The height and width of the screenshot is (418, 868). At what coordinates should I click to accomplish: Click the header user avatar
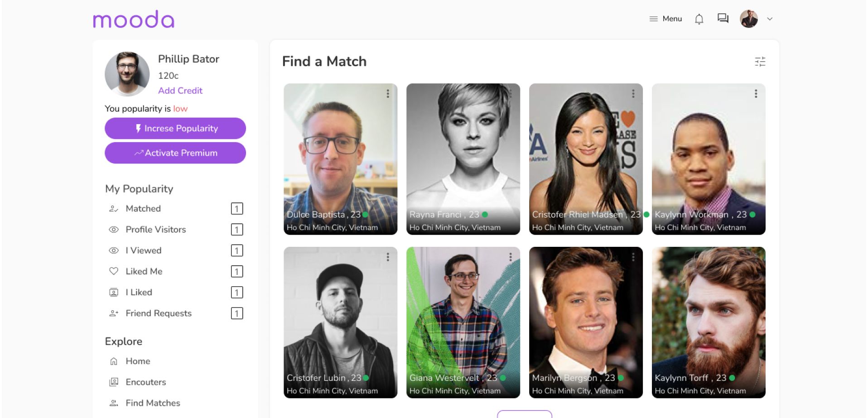point(749,19)
